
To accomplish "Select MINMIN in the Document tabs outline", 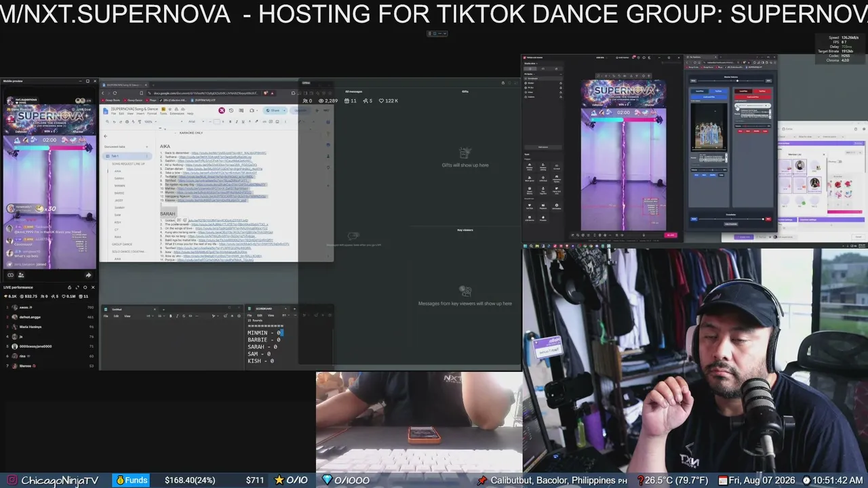I will click(120, 186).
